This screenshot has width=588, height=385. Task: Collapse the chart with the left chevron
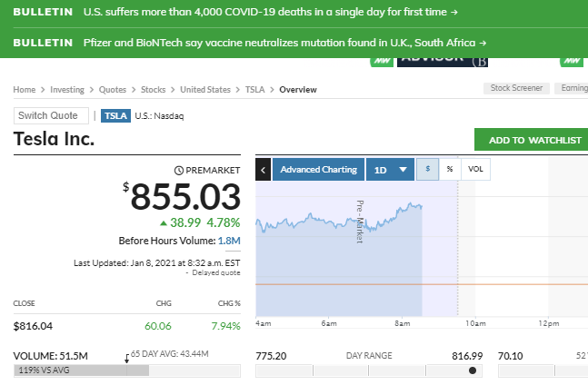pyautogui.click(x=264, y=170)
